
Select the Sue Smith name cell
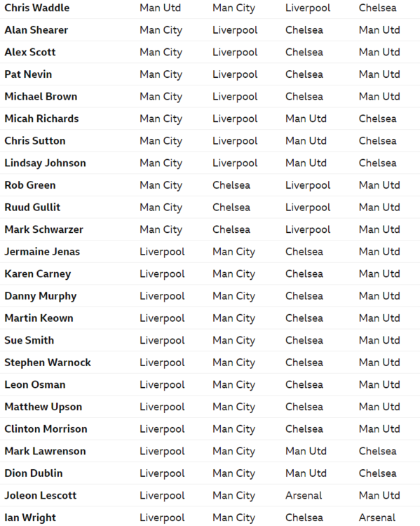tap(29, 340)
